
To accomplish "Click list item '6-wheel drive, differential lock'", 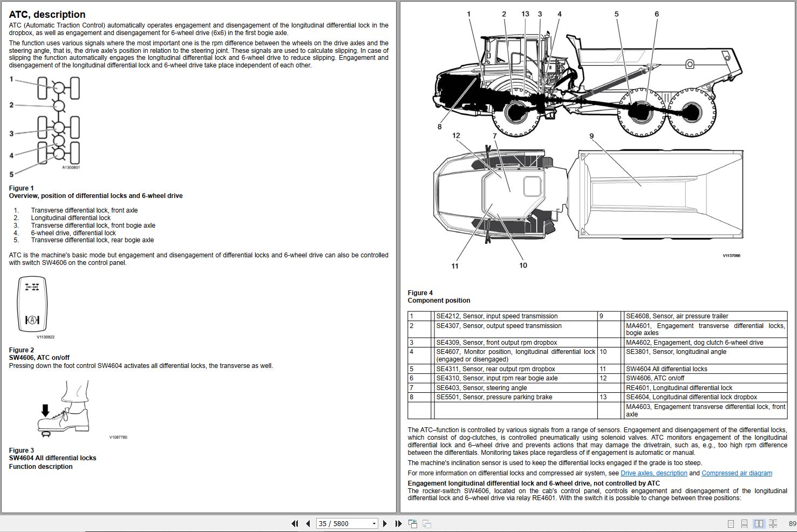I will point(73,233).
